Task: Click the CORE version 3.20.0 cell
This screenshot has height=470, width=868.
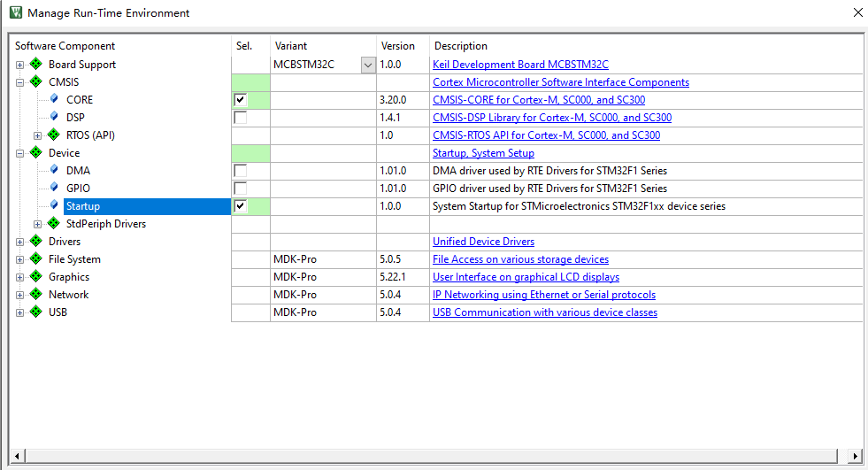Action: [403, 100]
